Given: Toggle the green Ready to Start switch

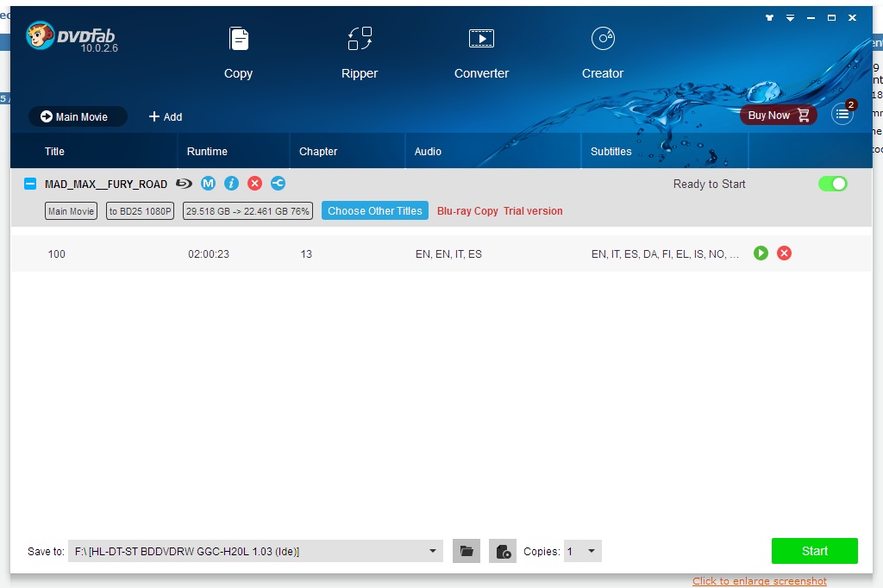Looking at the screenshot, I should [x=831, y=184].
